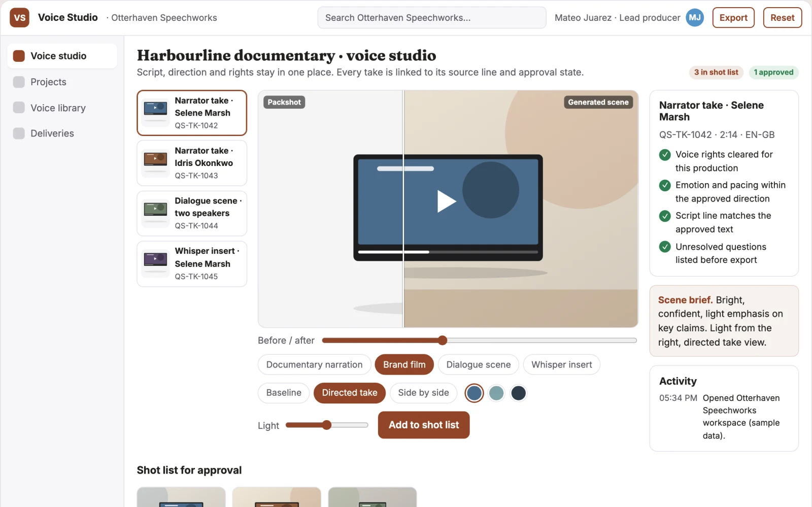Viewport: 812px width, 507px height.
Task: Click the Shot list for approval heading
Action: coord(189,470)
